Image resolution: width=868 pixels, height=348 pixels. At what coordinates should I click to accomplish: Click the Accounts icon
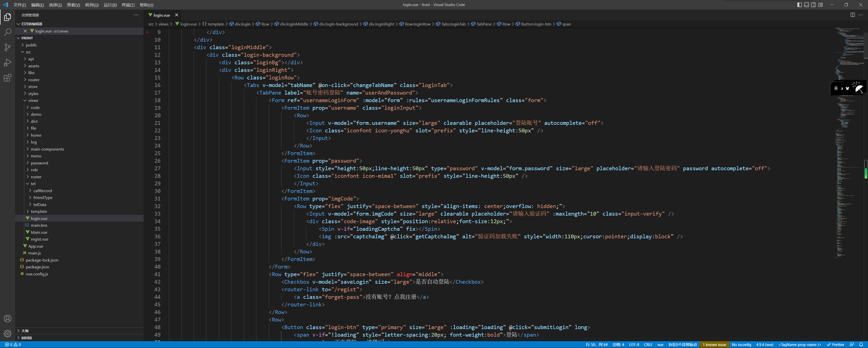(x=7, y=318)
